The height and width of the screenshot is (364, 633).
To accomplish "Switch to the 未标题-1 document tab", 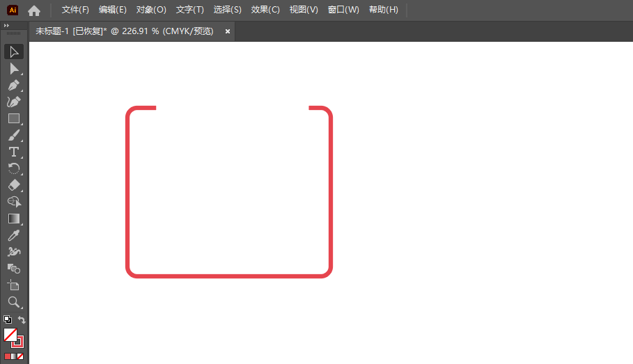I will [125, 31].
